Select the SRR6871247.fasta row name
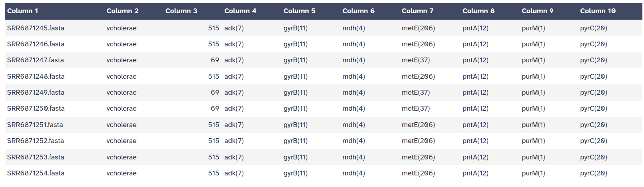This screenshot has width=644, height=187. 36,60
